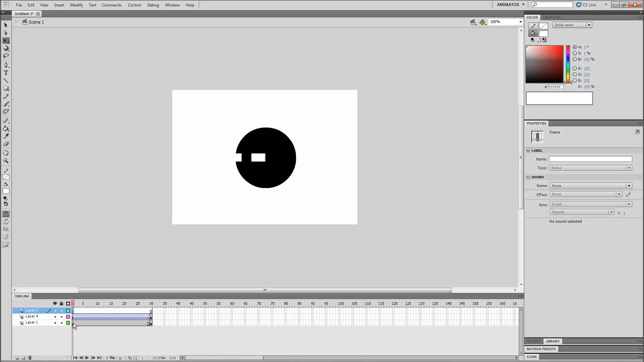Open the label Type dropdown
This screenshot has width=644, height=362.
coord(590,168)
